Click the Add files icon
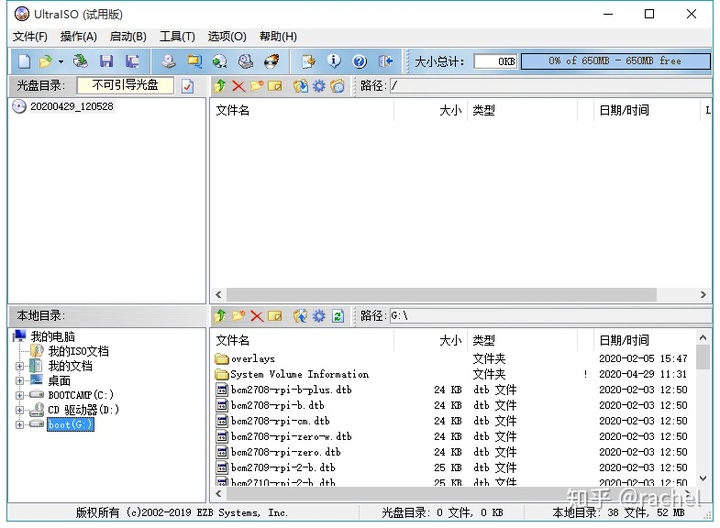 pos(309,61)
